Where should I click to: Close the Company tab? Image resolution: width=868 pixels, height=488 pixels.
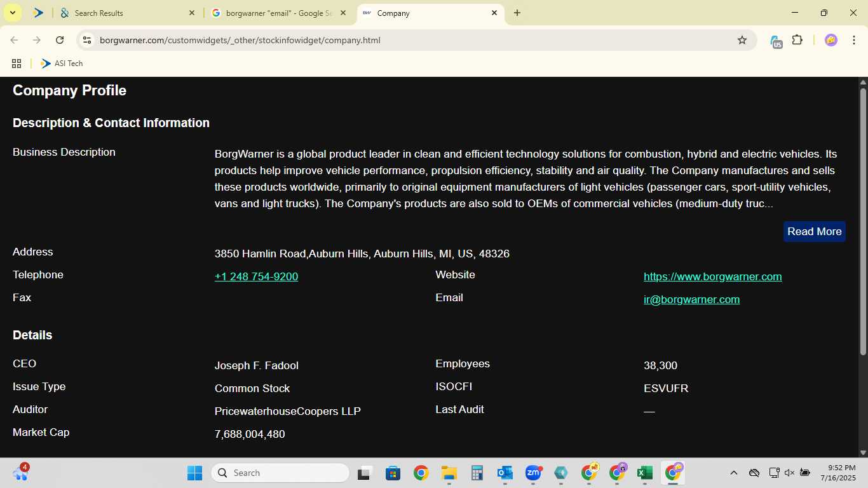[x=494, y=13]
